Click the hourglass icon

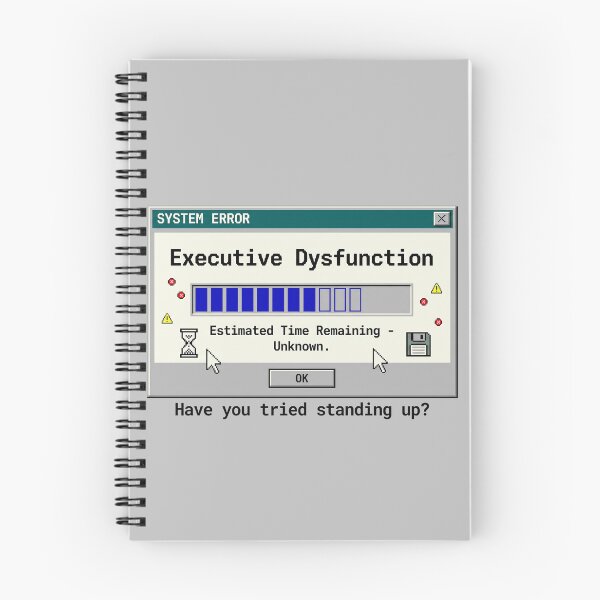[x=189, y=343]
